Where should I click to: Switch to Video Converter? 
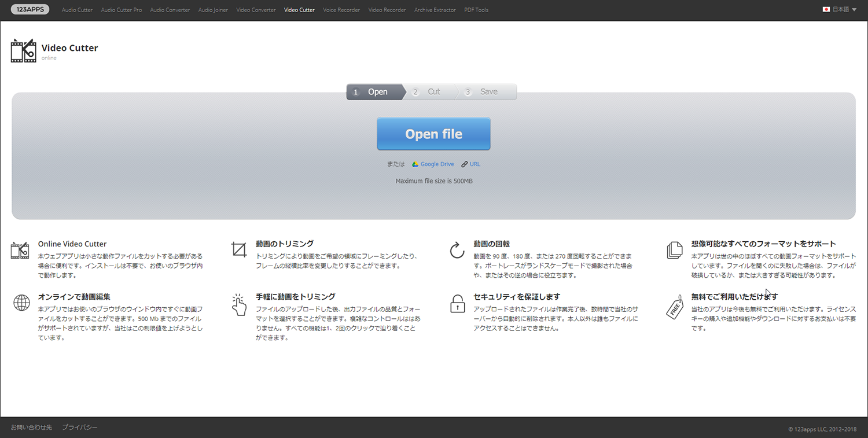tap(256, 10)
